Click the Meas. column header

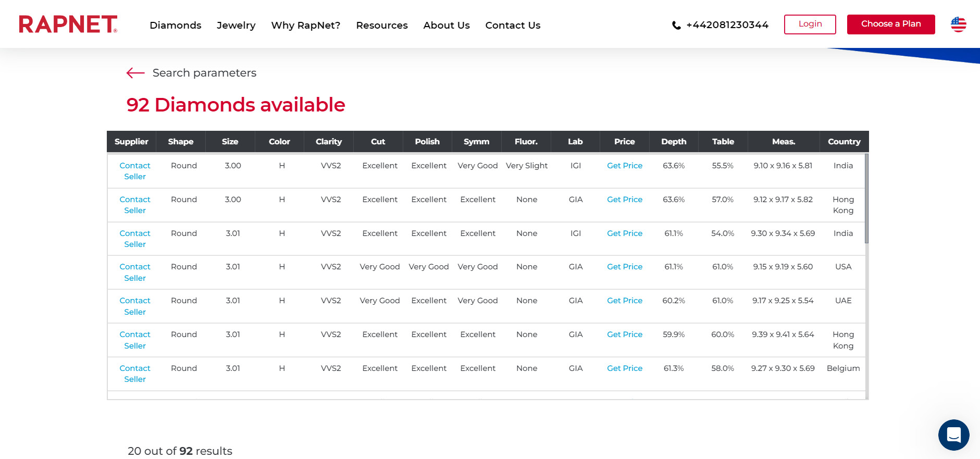coord(784,142)
